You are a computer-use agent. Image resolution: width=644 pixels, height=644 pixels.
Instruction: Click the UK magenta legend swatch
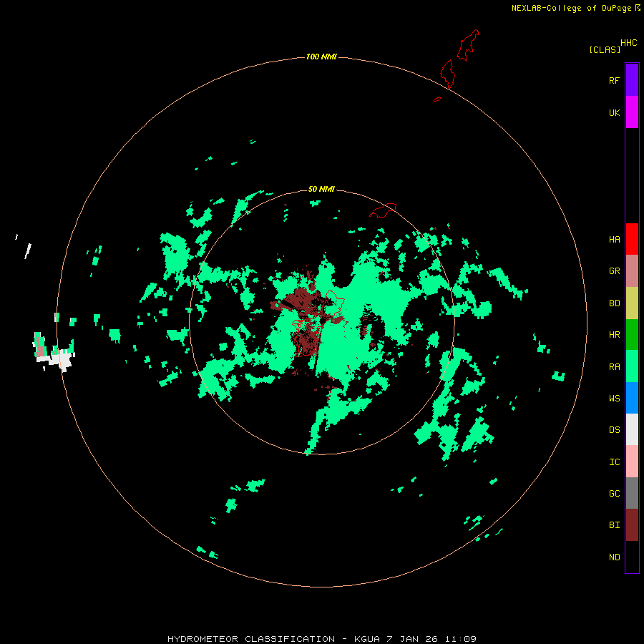tap(632, 112)
